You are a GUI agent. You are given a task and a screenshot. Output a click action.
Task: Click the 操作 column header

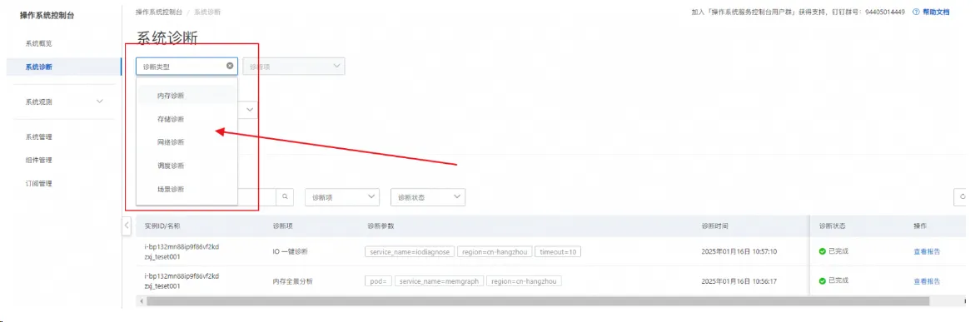tap(921, 225)
